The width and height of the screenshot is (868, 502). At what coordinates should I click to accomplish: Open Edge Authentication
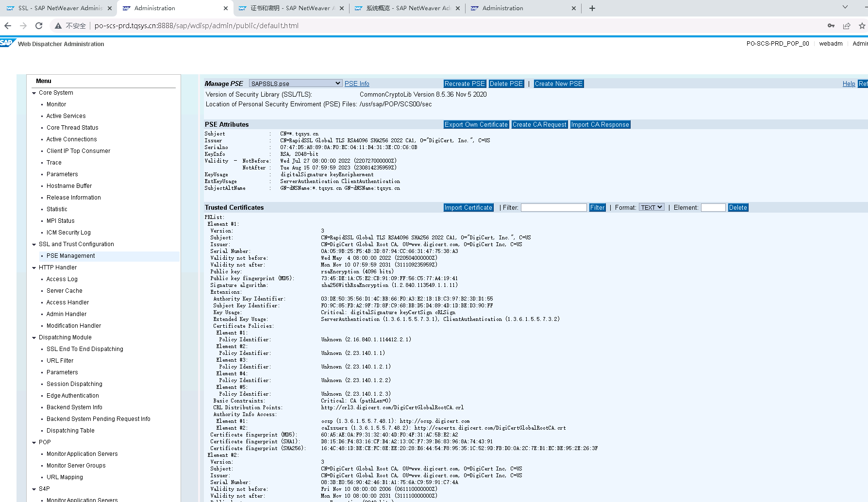(x=73, y=396)
